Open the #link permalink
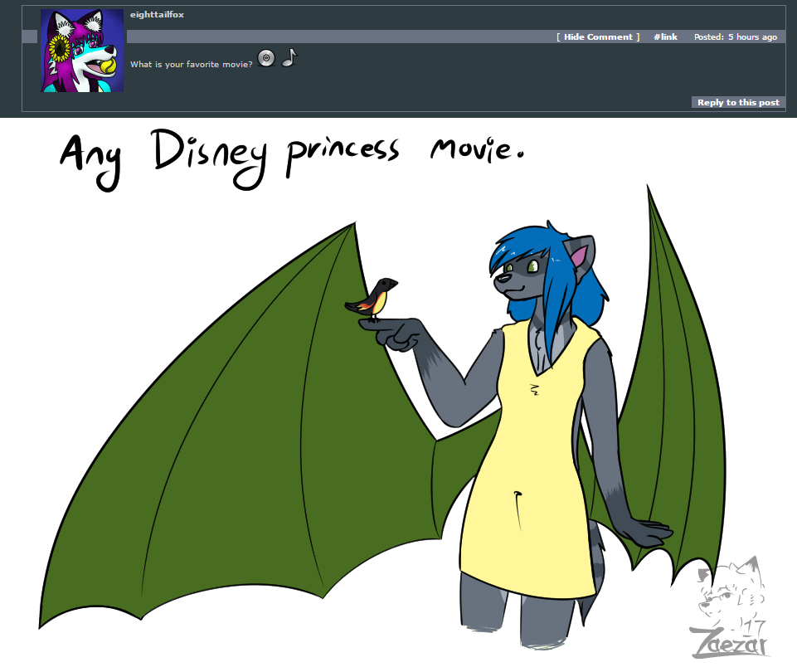797x672 pixels. tap(665, 37)
